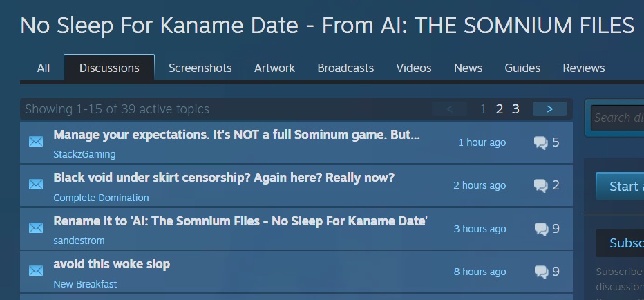Click envelope icon beside Rename it topic
The width and height of the screenshot is (644, 300).
pos(36,227)
